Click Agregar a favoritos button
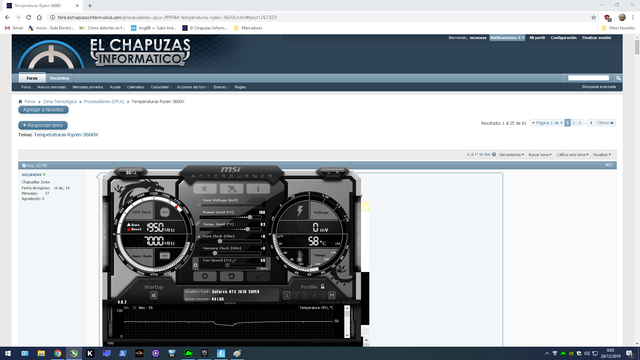The image size is (640, 360). [x=43, y=110]
